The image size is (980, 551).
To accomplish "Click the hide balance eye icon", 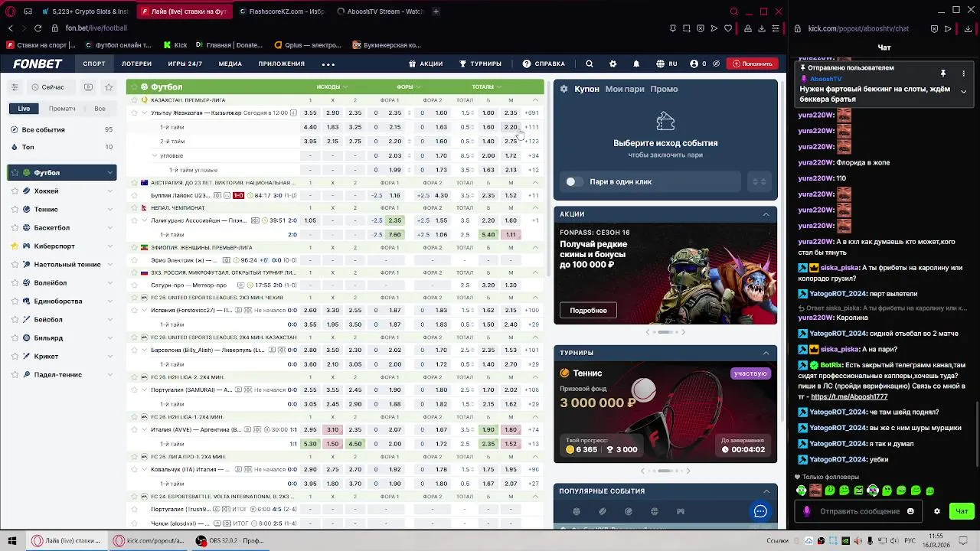I will point(716,64).
